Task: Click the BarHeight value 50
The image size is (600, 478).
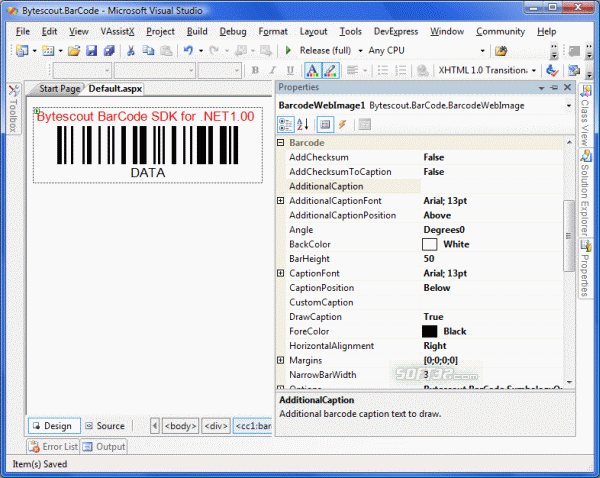Action: (x=429, y=259)
